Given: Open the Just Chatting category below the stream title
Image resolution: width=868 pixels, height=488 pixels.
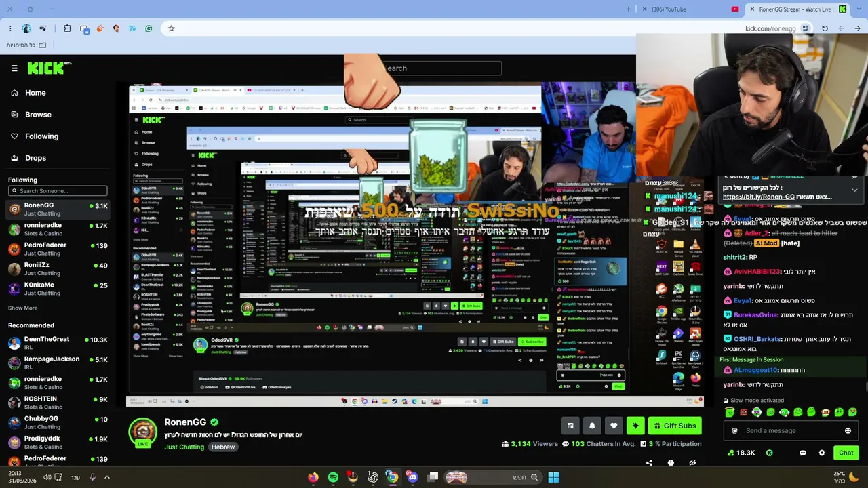Looking at the screenshot, I should coord(184,447).
